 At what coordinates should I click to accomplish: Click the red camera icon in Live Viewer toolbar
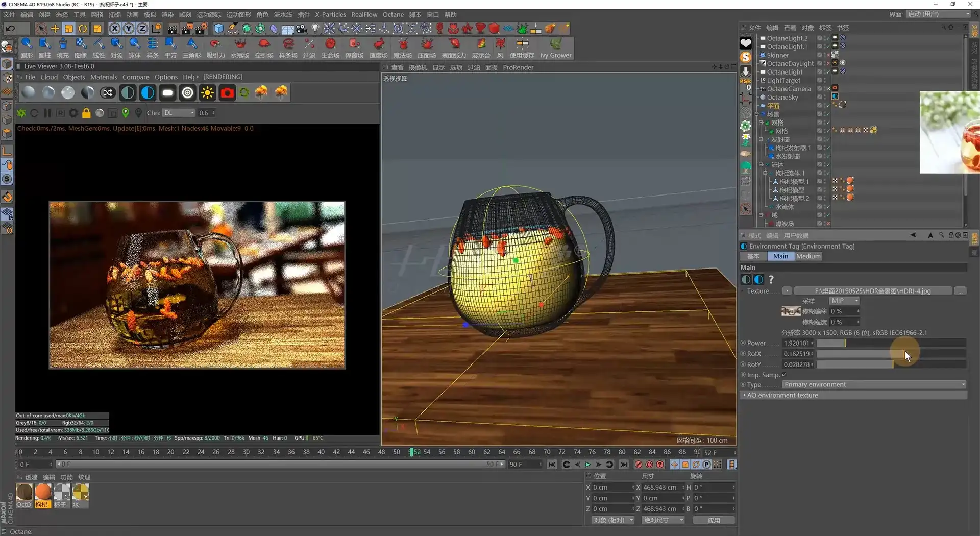[227, 92]
